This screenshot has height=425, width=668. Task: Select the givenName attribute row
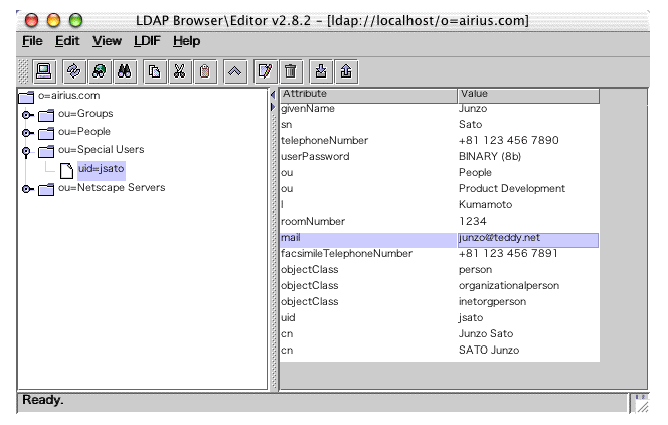pyautogui.click(x=440, y=109)
